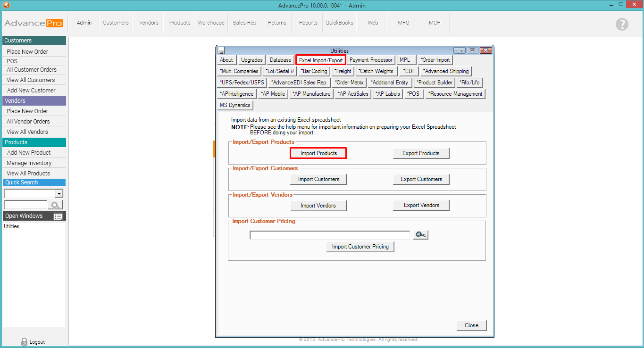The width and height of the screenshot is (644, 348).
Task: Click the Utilities window title bar icon
Action: pyautogui.click(x=221, y=50)
